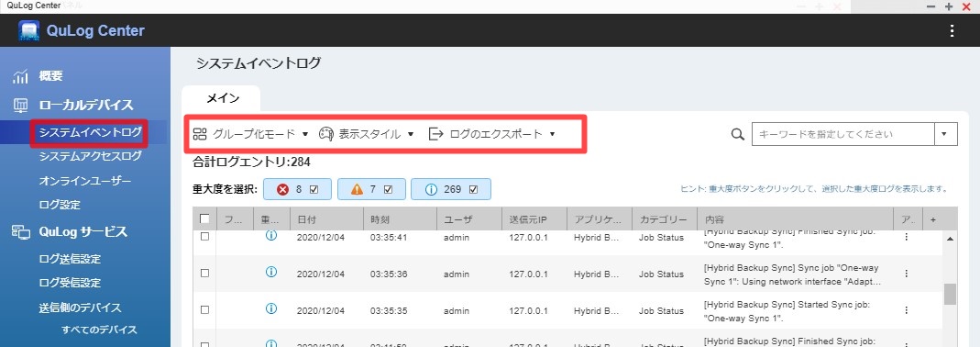Sort by the 時刻 column header
The image size is (980, 347).
coord(400,219)
